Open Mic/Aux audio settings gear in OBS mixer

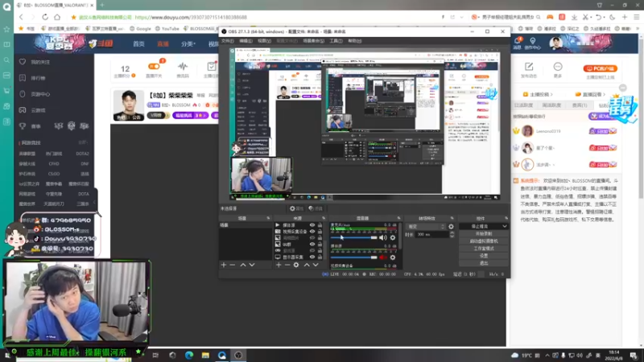tap(393, 237)
